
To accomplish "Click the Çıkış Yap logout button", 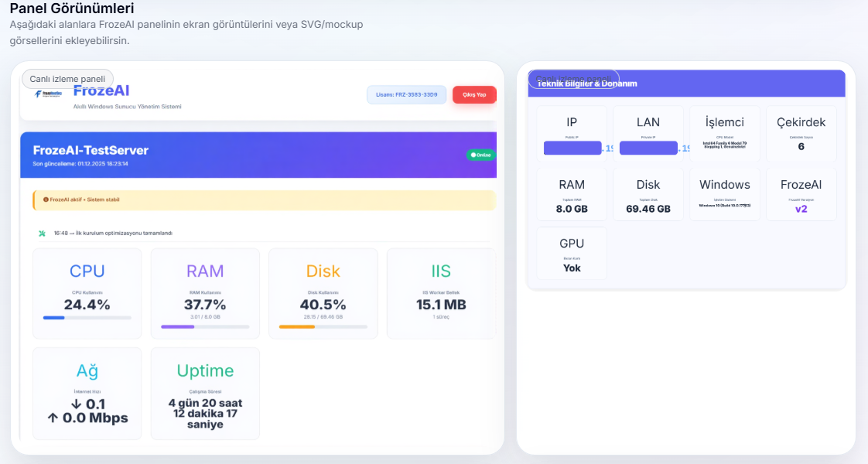I will point(473,94).
